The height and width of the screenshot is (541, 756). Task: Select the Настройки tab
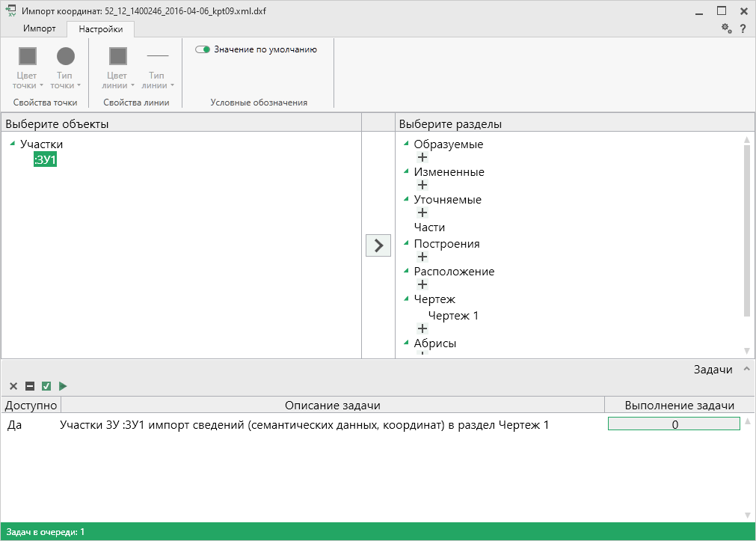pos(101,29)
